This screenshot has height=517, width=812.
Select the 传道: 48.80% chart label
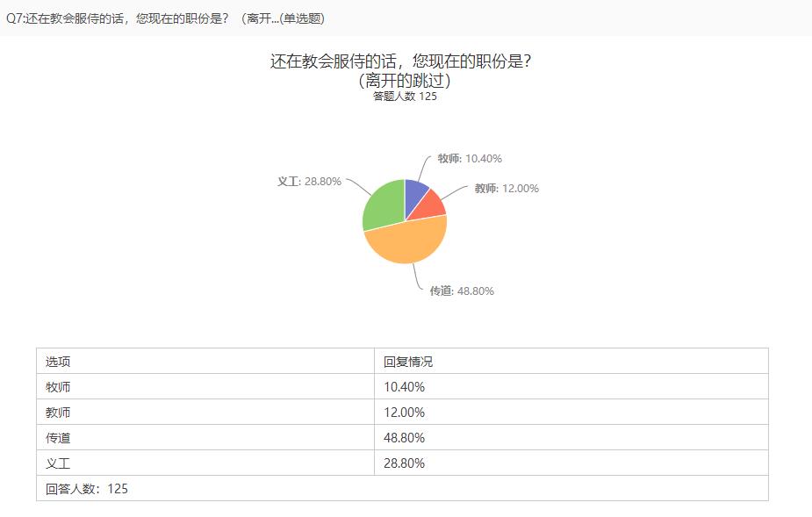click(462, 291)
